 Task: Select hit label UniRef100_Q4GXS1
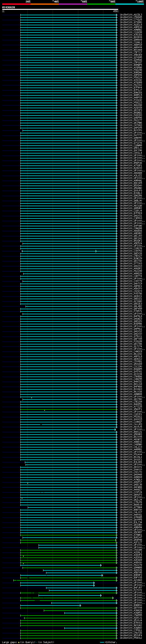pos(131,216)
